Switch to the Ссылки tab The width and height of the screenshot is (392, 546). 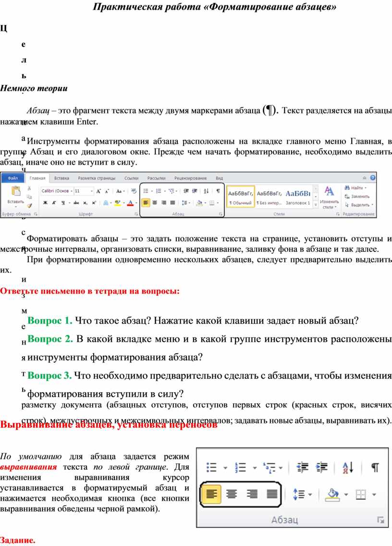pos(131,178)
